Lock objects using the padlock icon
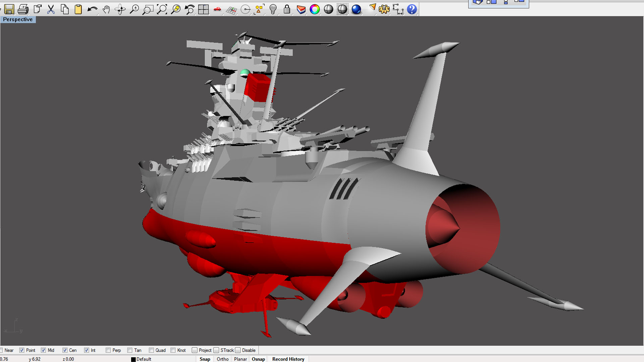 [287, 9]
